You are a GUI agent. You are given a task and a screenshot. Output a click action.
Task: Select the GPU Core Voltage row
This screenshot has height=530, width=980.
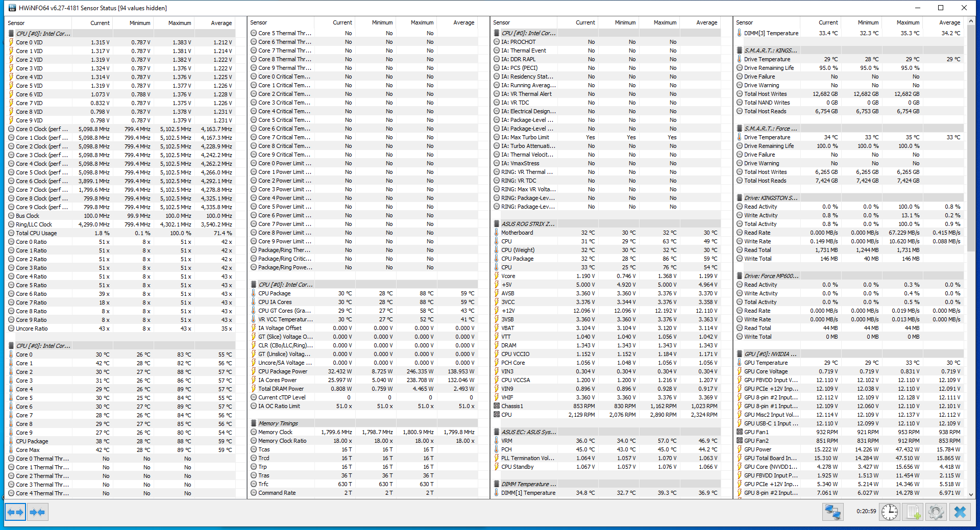pyautogui.click(x=849, y=371)
